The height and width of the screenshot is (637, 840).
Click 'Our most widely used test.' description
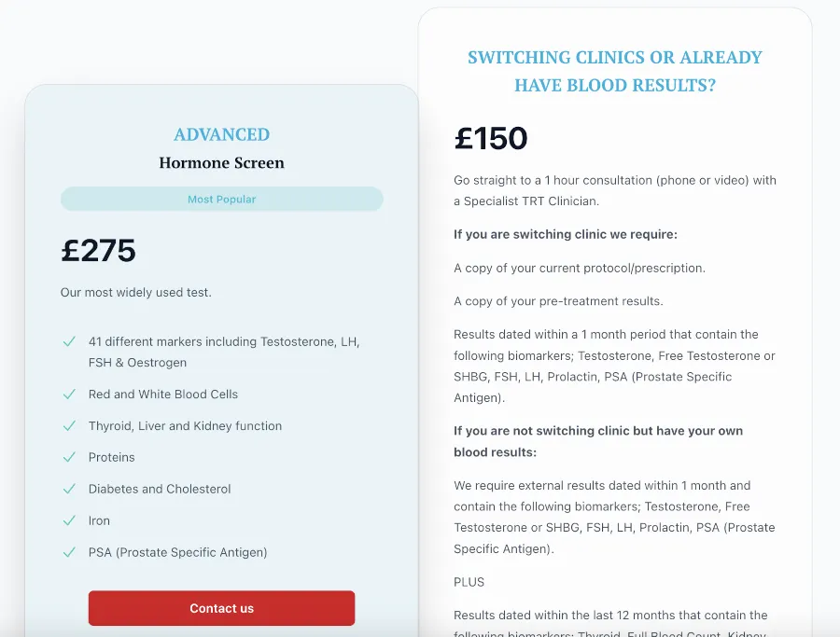[x=136, y=292]
